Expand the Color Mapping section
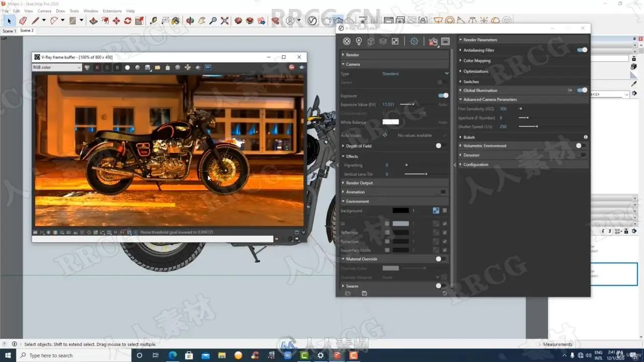 pos(523,61)
